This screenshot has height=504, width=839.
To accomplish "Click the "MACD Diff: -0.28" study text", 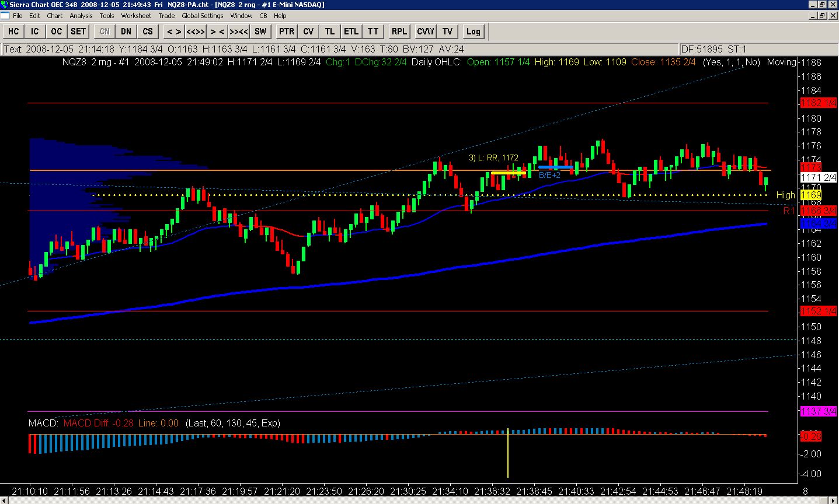I will pyautogui.click(x=99, y=423).
